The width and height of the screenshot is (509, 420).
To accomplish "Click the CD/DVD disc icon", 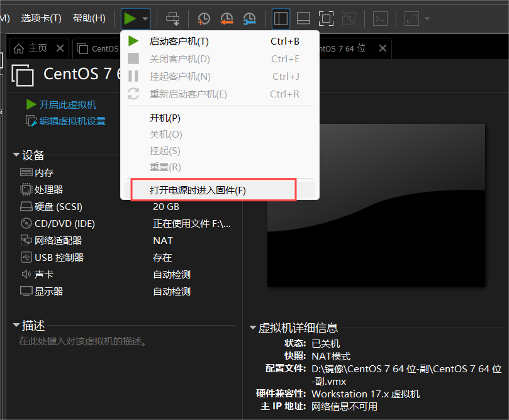I will (26, 223).
